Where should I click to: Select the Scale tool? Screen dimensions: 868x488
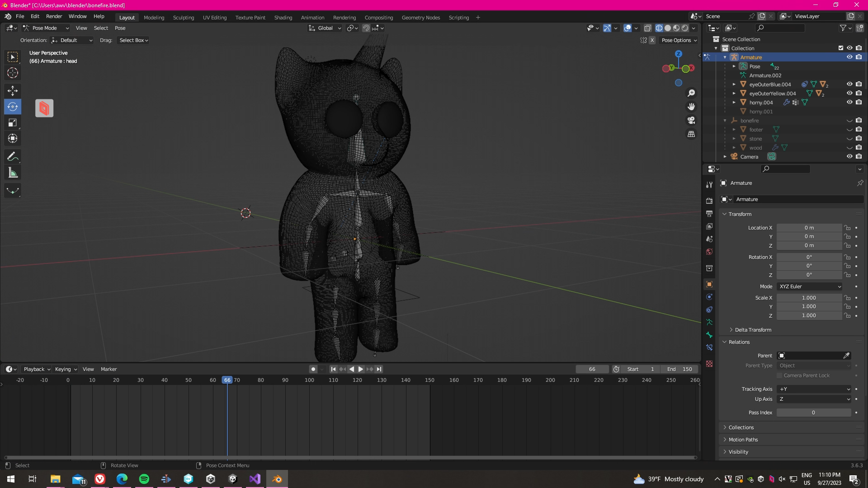click(x=12, y=122)
